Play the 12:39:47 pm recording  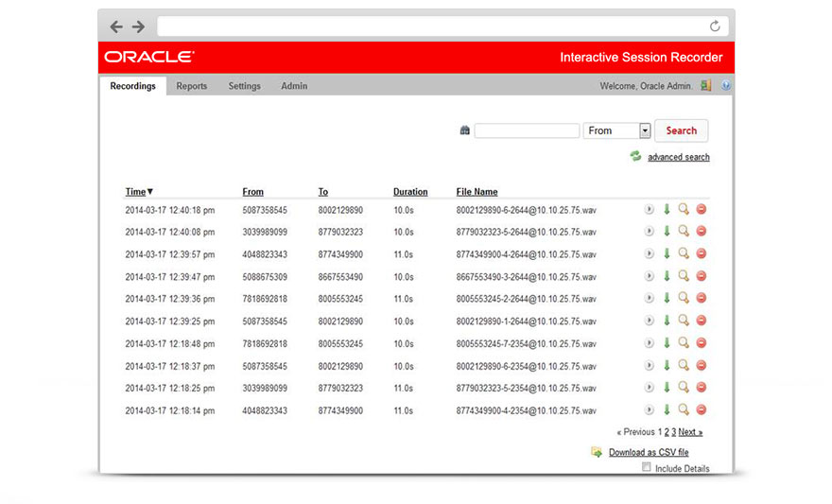click(x=649, y=276)
